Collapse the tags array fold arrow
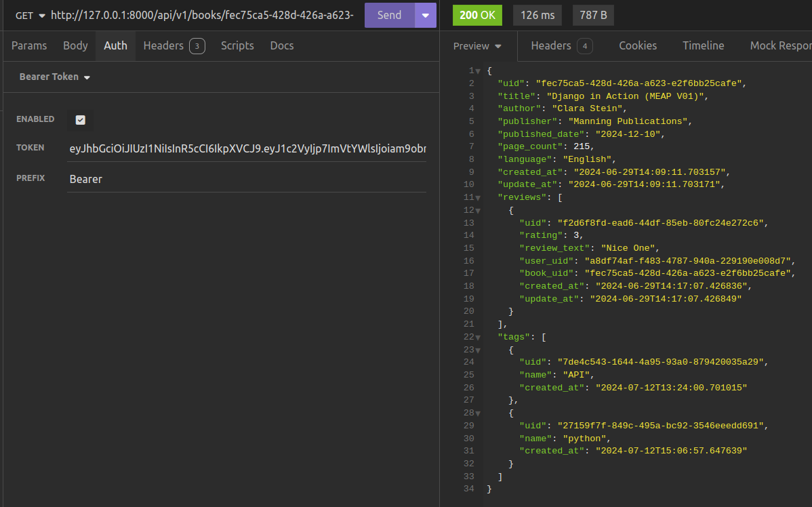812x507 pixels. tap(478, 337)
